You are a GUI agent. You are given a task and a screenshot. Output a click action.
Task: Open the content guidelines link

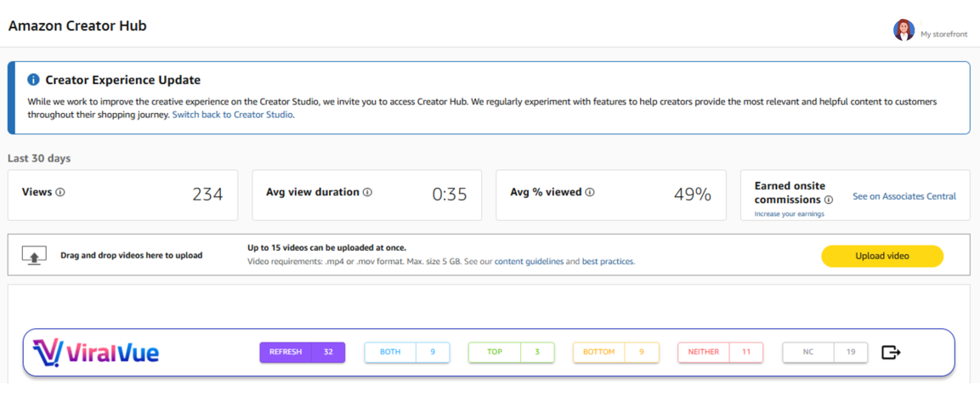pyautogui.click(x=529, y=262)
